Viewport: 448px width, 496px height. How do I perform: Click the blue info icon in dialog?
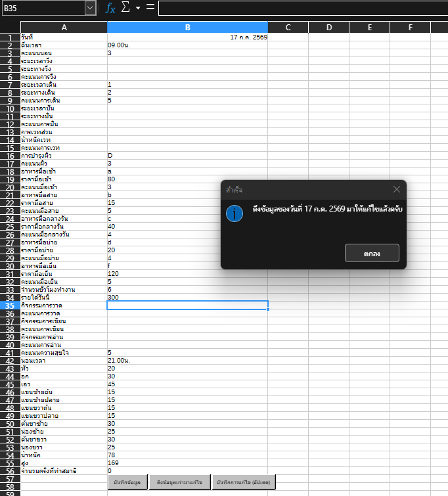tap(235, 214)
